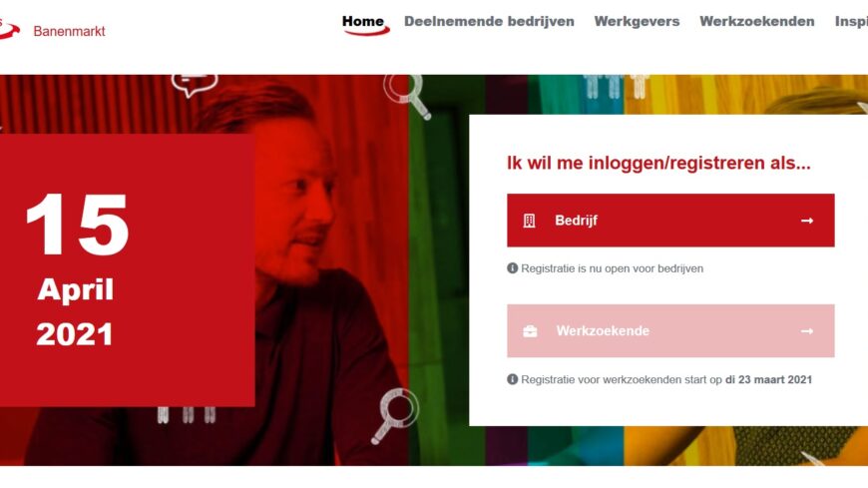Viewport: 868px width, 488px height.
Task: Click the Banenmarkt site title link
Action: [x=69, y=31]
